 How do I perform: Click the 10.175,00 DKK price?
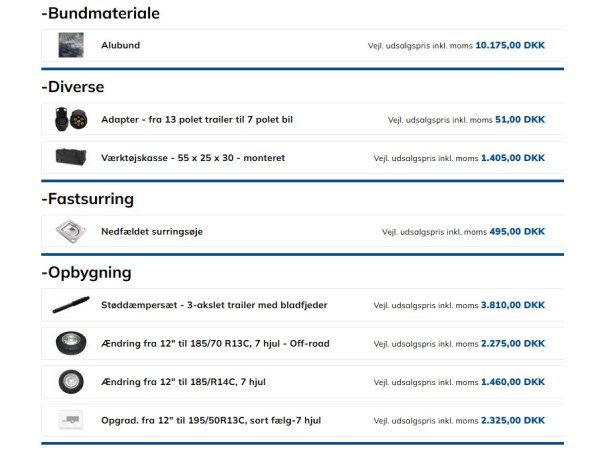510,45
